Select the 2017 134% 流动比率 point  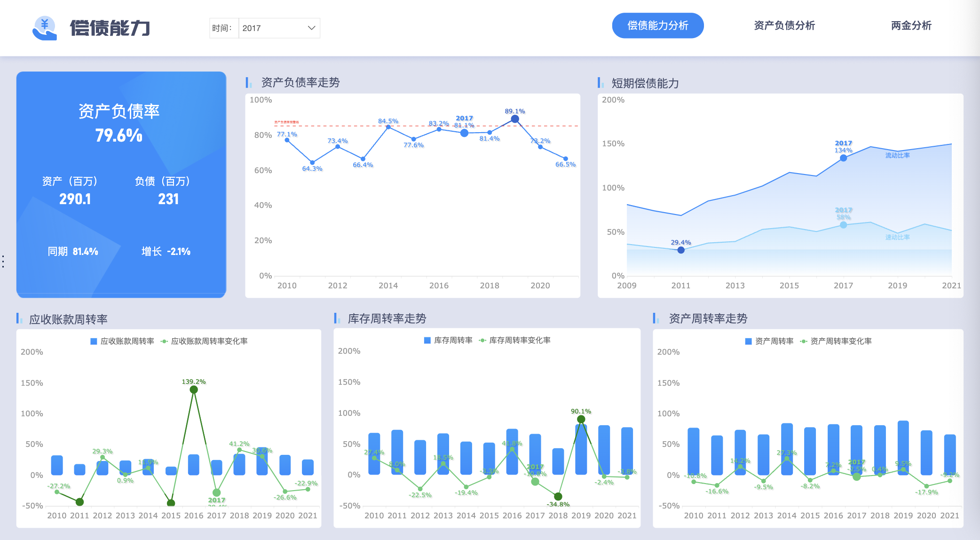(843, 158)
